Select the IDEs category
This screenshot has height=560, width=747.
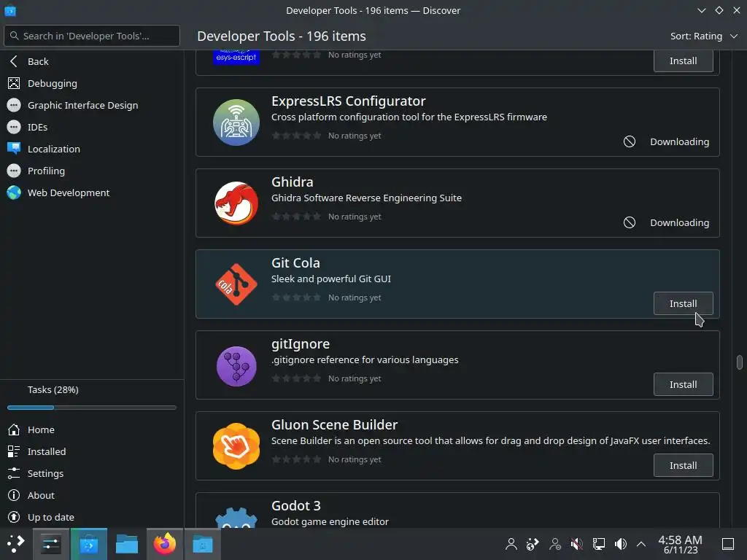tap(92, 127)
